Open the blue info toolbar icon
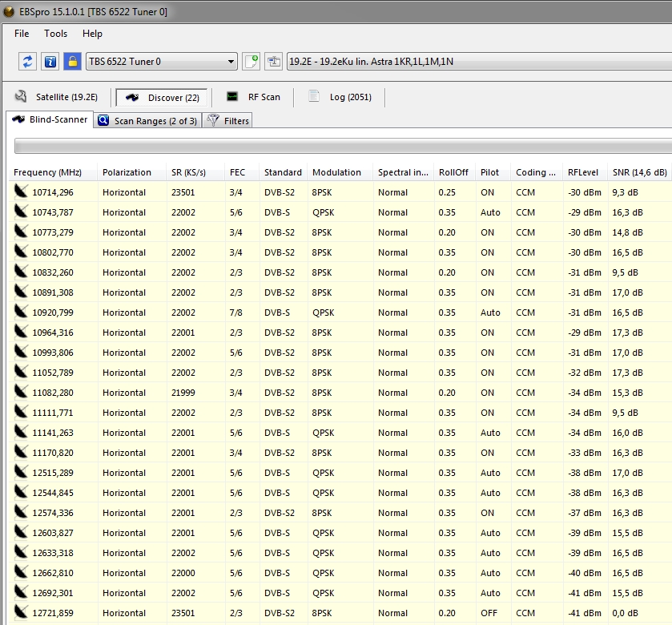The width and height of the screenshot is (672, 625). (x=50, y=62)
